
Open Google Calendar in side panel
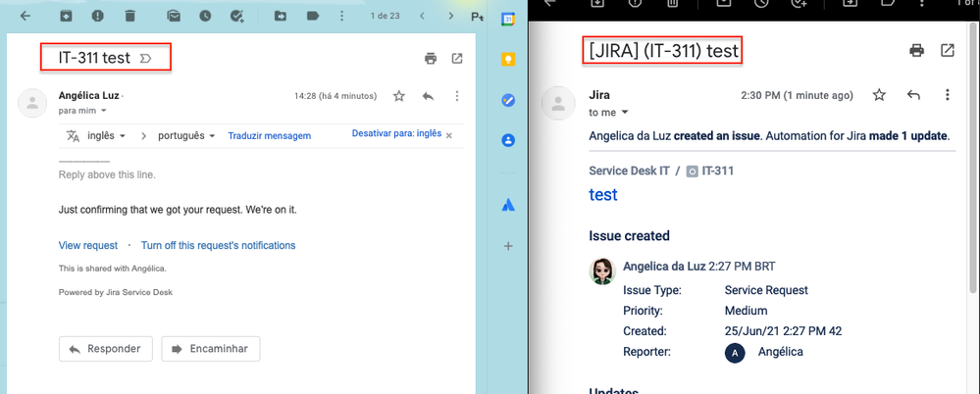(x=508, y=20)
